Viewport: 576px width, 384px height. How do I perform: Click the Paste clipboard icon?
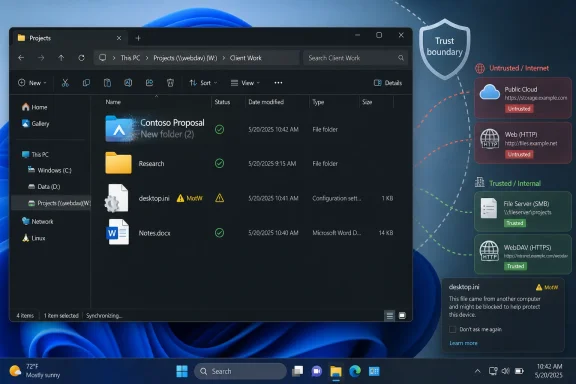point(107,83)
